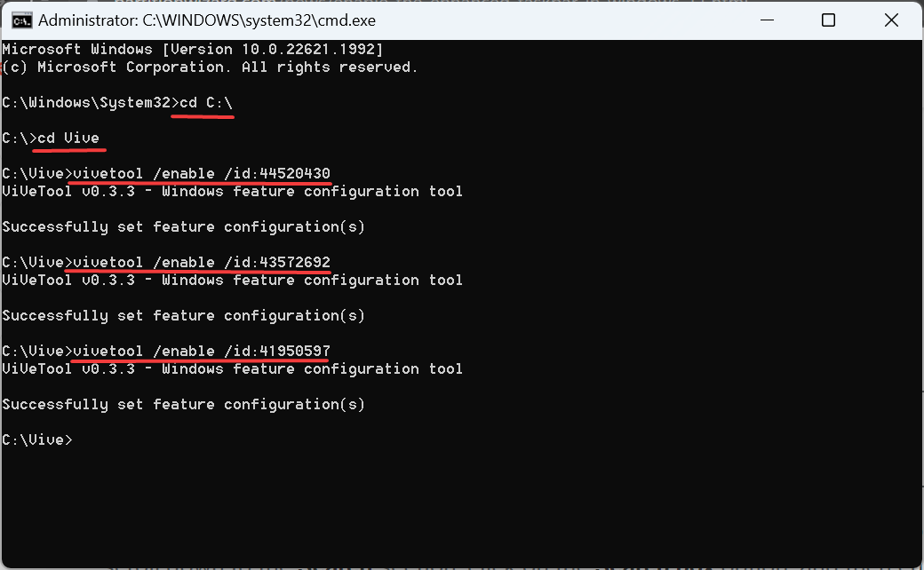The image size is (924, 570).
Task: Click the Microsoft Corporation copyright line
Action: pos(210,67)
